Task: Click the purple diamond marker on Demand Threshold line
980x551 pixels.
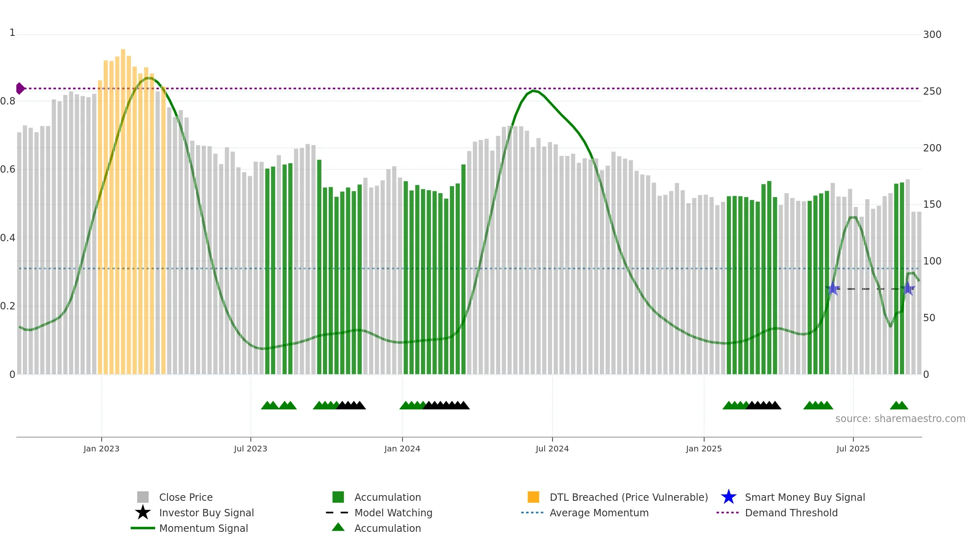Action: pos(20,88)
